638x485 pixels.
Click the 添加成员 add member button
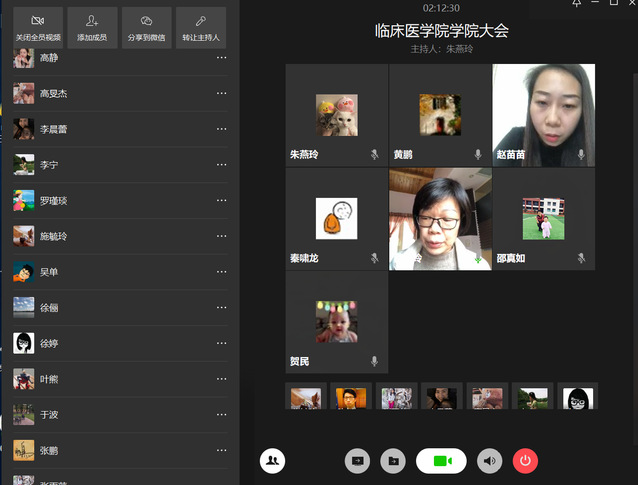[92, 28]
